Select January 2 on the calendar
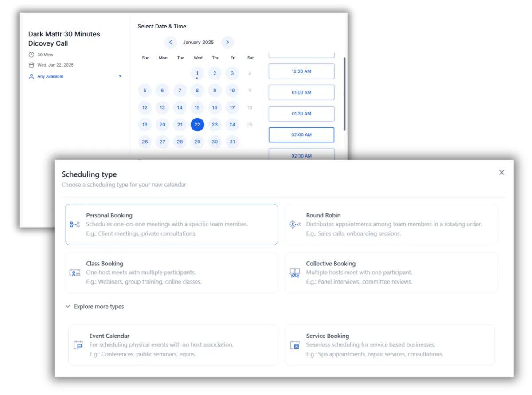532x395 pixels. tap(215, 74)
